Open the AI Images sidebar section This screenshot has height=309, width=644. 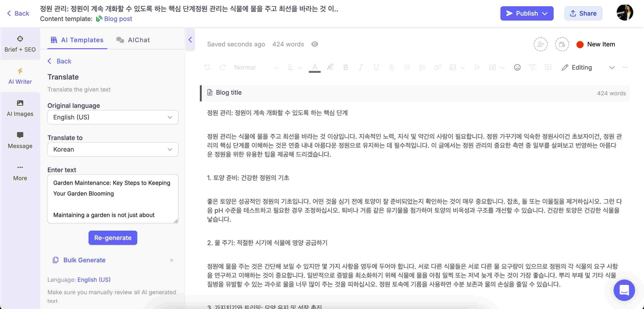20,108
